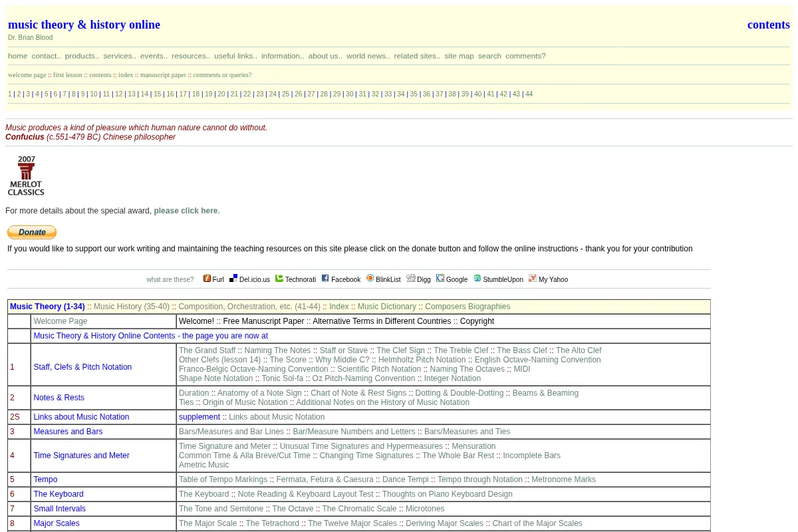Open the 'resources..' navigation menu item
This screenshot has width=798, height=532.
coord(191,56)
